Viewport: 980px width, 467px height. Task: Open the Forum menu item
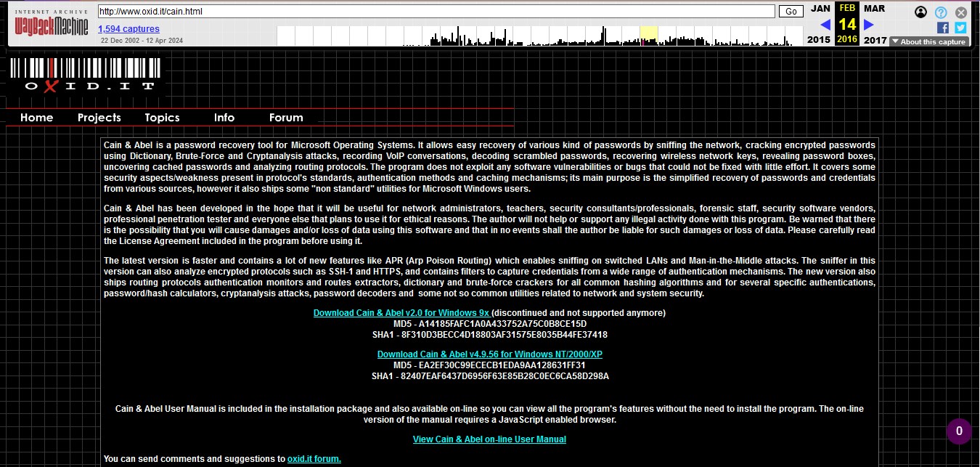pyautogui.click(x=286, y=118)
